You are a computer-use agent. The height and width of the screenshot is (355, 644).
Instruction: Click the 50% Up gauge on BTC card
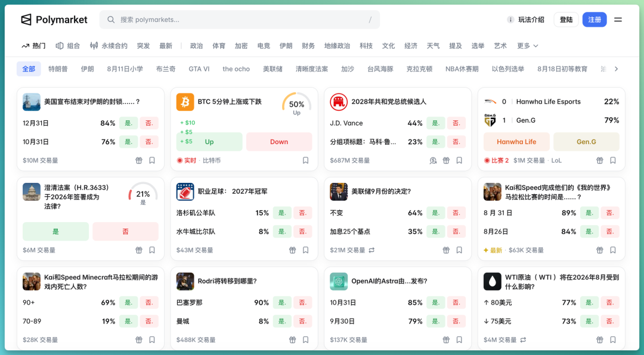coord(296,105)
